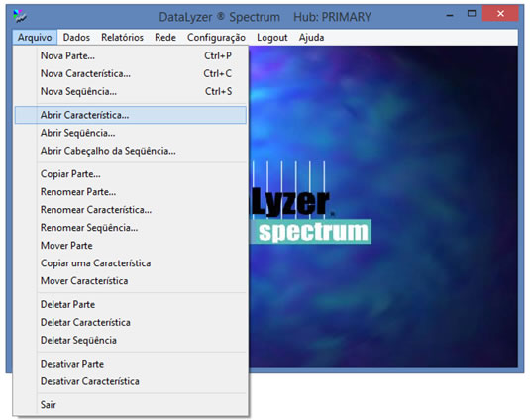This screenshot has height=420, width=530.
Task: Open the Relatórios menu
Action: (x=123, y=38)
